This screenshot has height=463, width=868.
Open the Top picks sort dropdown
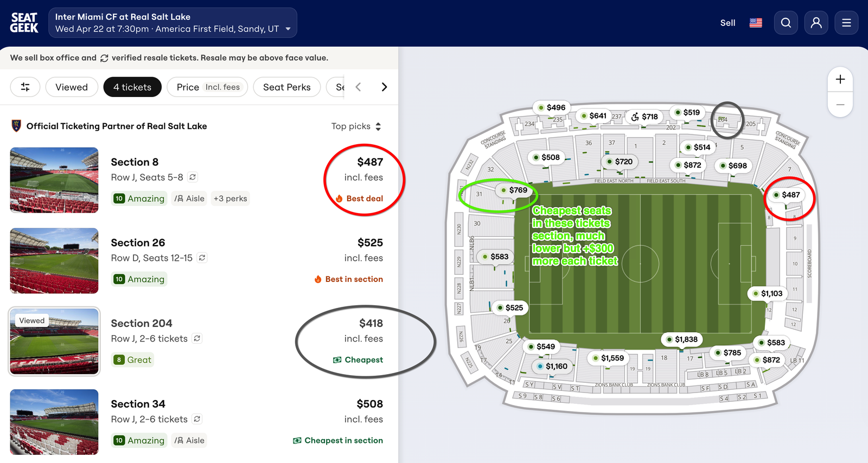click(x=356, y=126)
